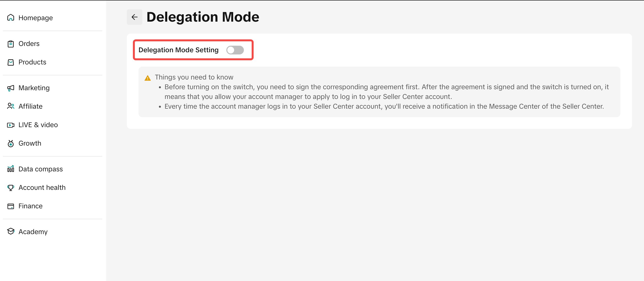This screenshot has width=644, height=281.
Task: Click the Growth medal icon
Action: (10, 143)
